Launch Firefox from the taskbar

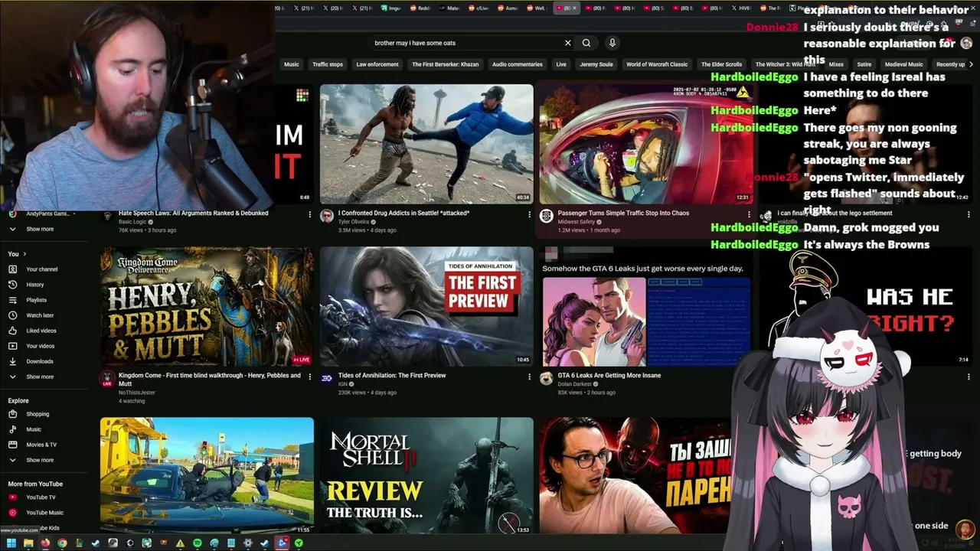point(45,543)
